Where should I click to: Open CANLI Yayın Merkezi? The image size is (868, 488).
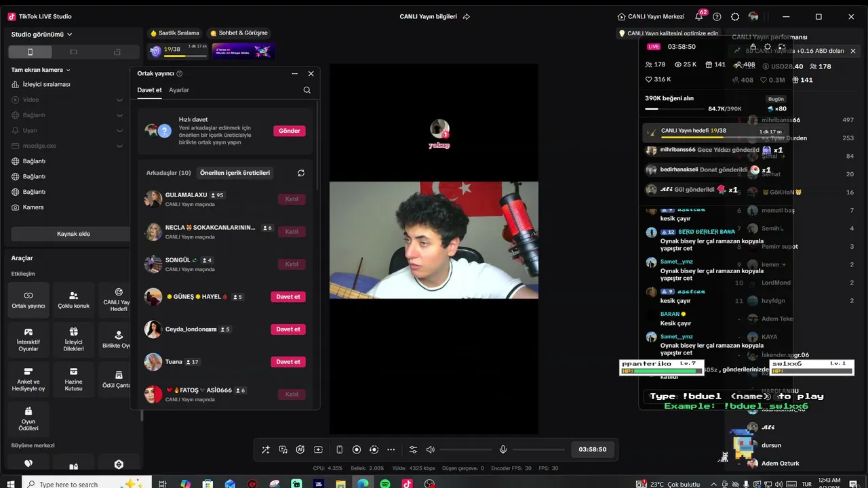click(651, 16)
